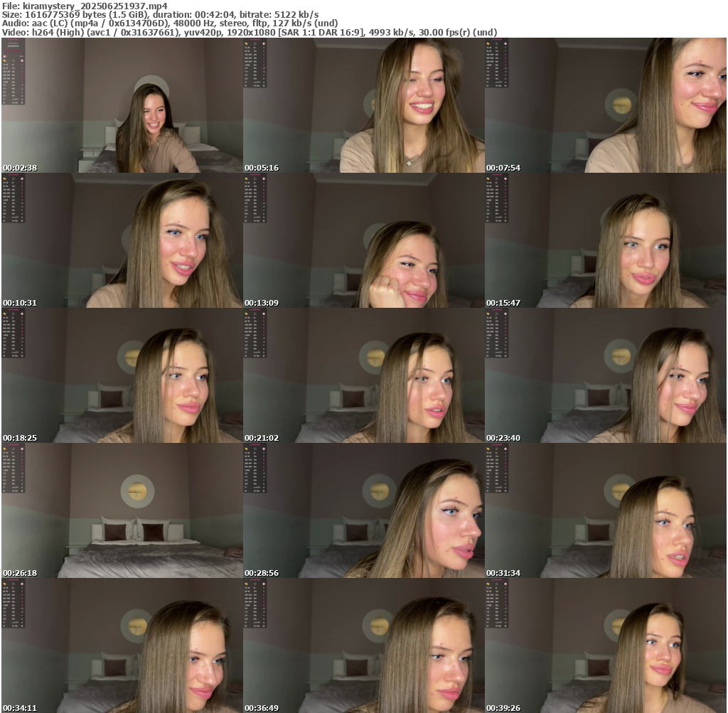728x713 pixels.
Task: Pick the thumbnail labeled 00:39:26
Action: point(606,645)
